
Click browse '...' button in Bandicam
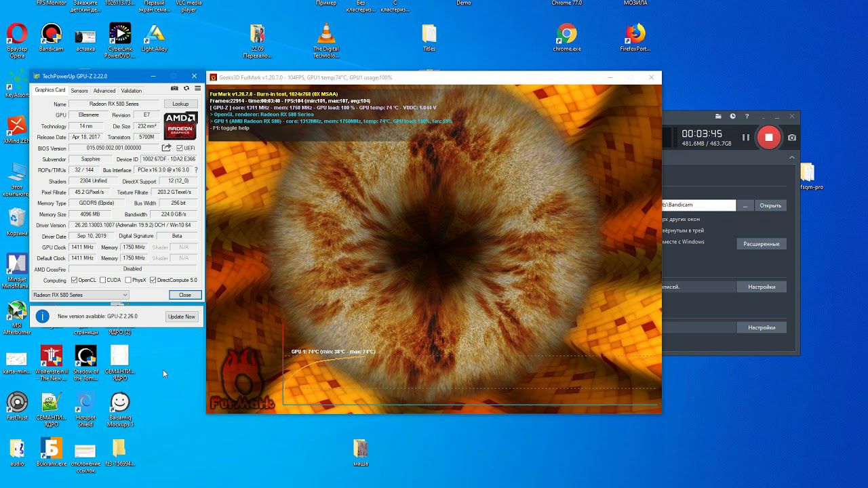tap(745, 205)
